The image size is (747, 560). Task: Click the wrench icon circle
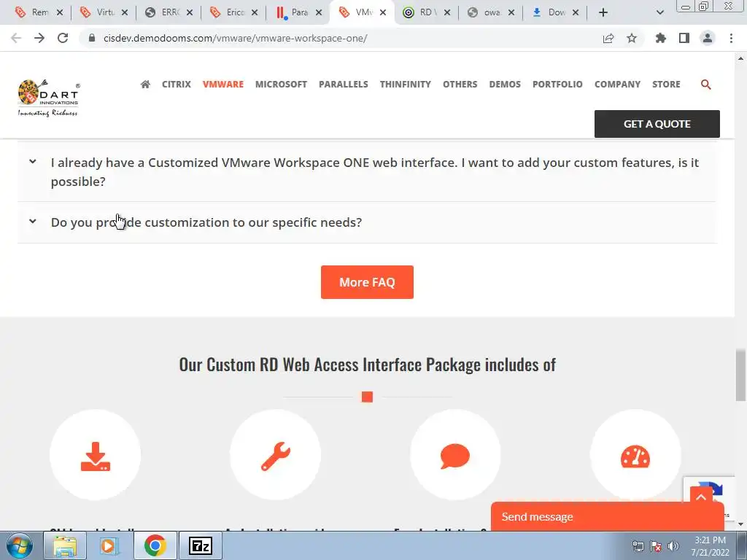pyautogui.click(x=275, y=455)
